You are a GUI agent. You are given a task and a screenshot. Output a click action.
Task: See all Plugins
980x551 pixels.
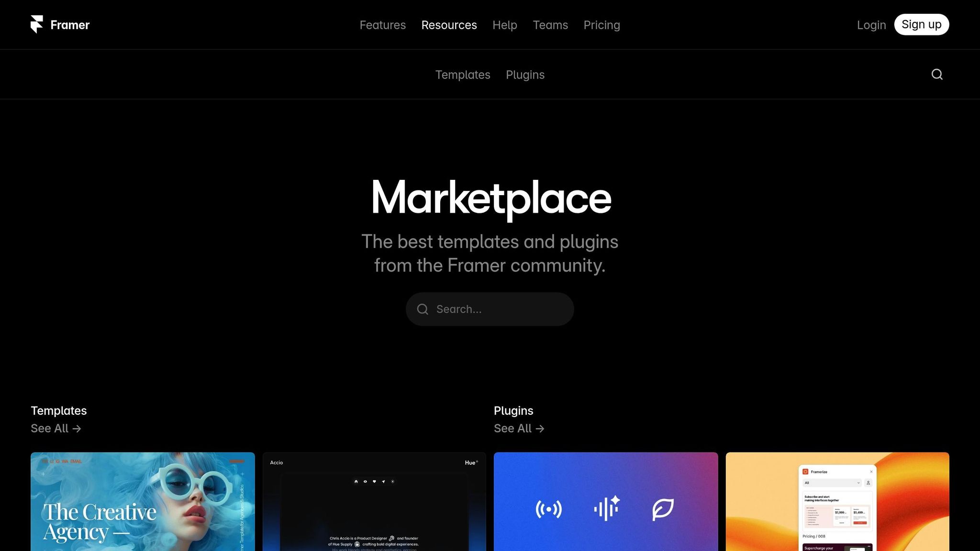[x=519, y=429]
